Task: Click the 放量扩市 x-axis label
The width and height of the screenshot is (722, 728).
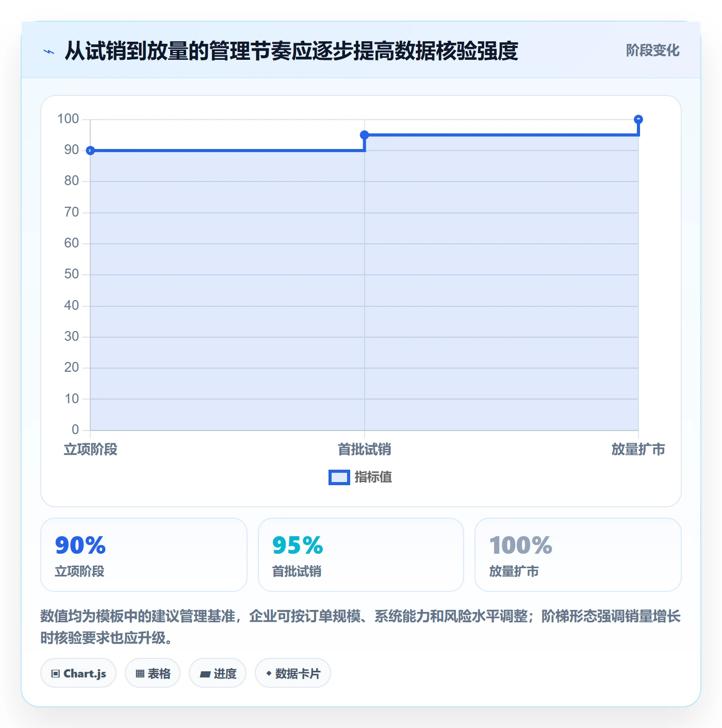Action: [638, 450]
